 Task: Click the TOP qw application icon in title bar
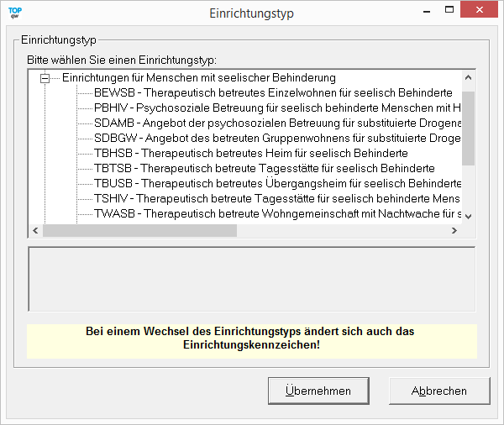point(15,14)
